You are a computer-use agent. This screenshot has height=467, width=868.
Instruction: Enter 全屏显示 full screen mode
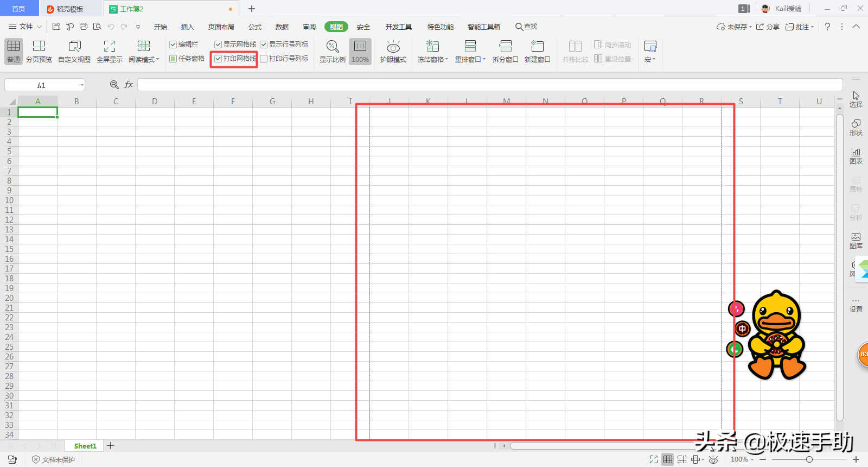coord(110,52)
